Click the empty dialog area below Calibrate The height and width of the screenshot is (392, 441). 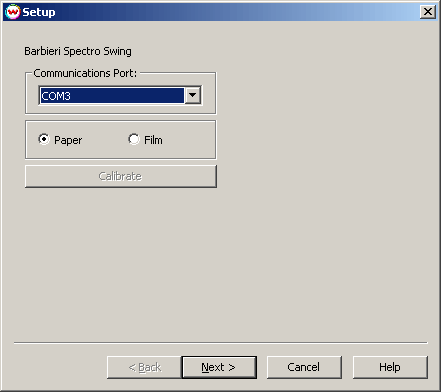coord(220,263)
